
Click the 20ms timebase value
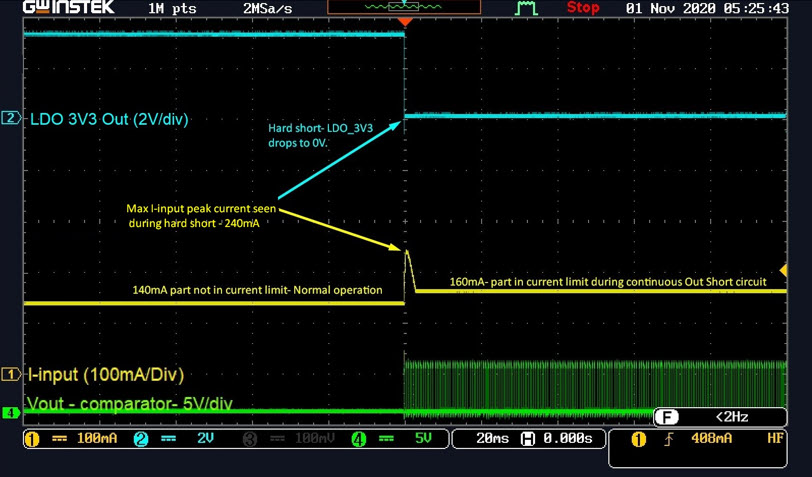pos(492,439)
